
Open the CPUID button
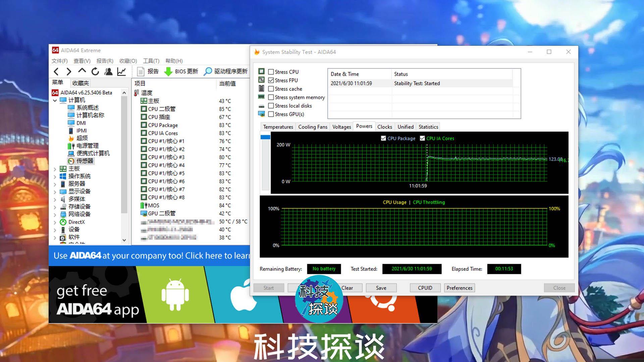(425, 288)
